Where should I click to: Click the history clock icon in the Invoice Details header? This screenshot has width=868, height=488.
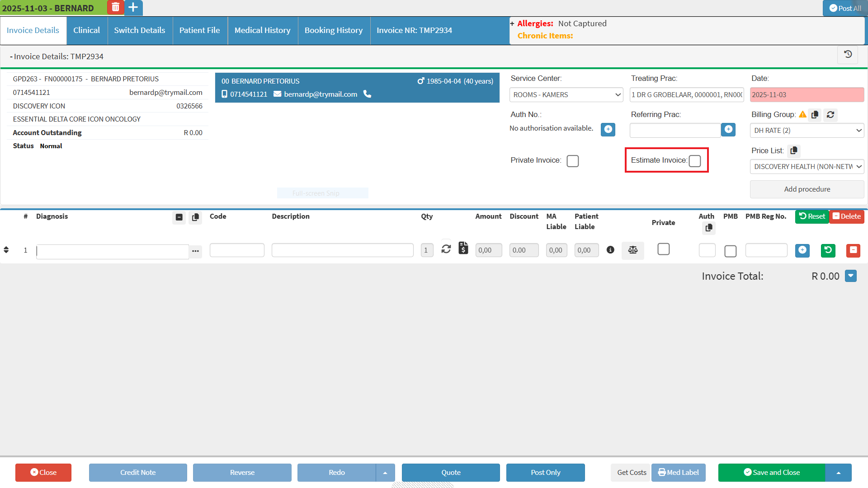[848, 55]
